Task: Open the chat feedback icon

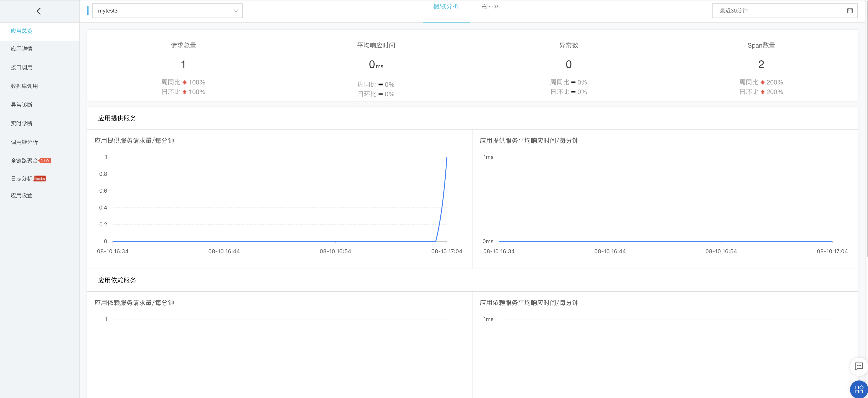Action: (x=859, y=366)
